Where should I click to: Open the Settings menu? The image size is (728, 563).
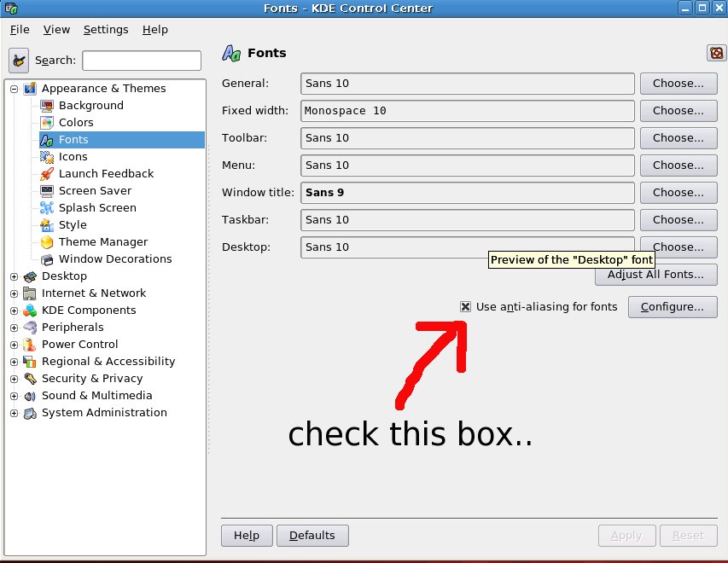point(105,30)
